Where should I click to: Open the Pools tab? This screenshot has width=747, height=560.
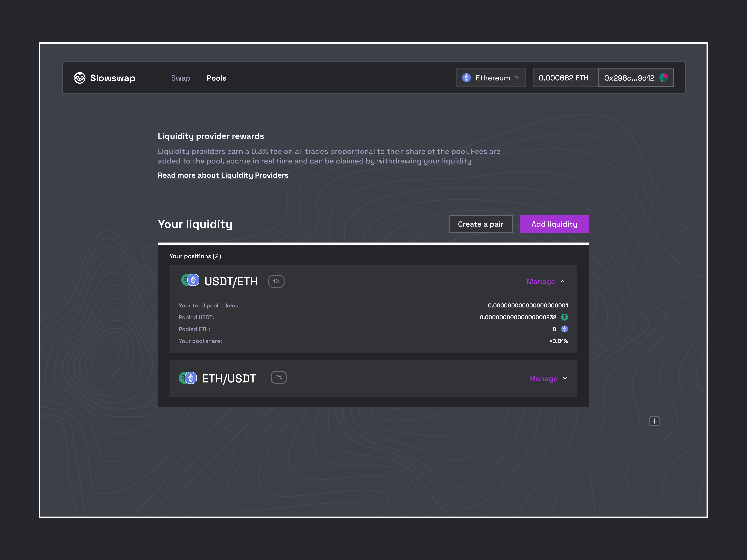216,78
